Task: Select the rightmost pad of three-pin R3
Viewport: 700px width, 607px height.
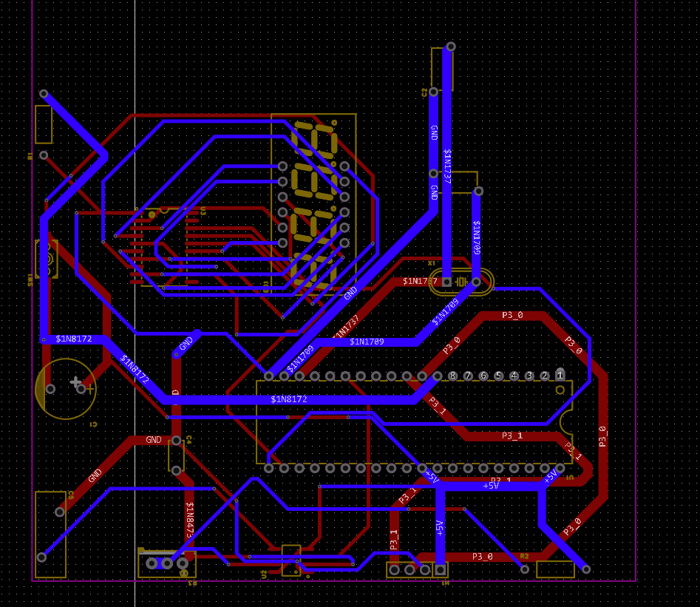Action: 182,563
